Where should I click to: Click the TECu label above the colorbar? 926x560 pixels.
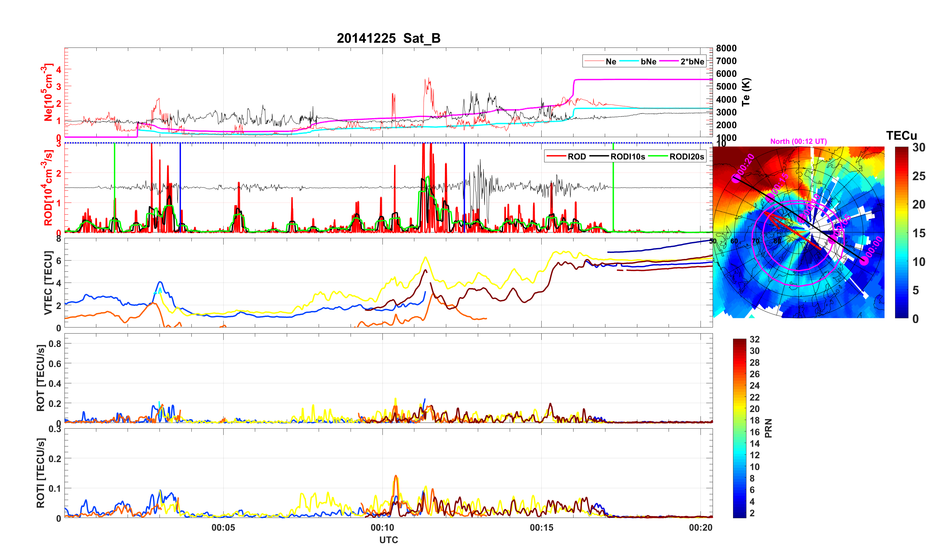[901, 135]
